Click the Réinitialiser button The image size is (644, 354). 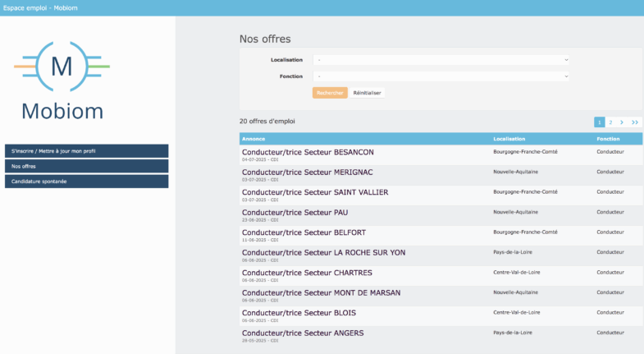click(367, 93)
